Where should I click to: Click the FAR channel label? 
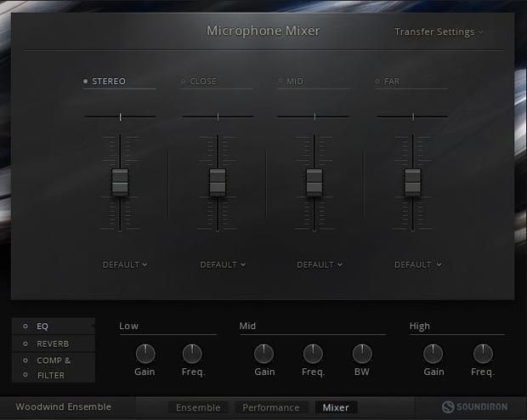pyautogui.click(x=392, y=81)
